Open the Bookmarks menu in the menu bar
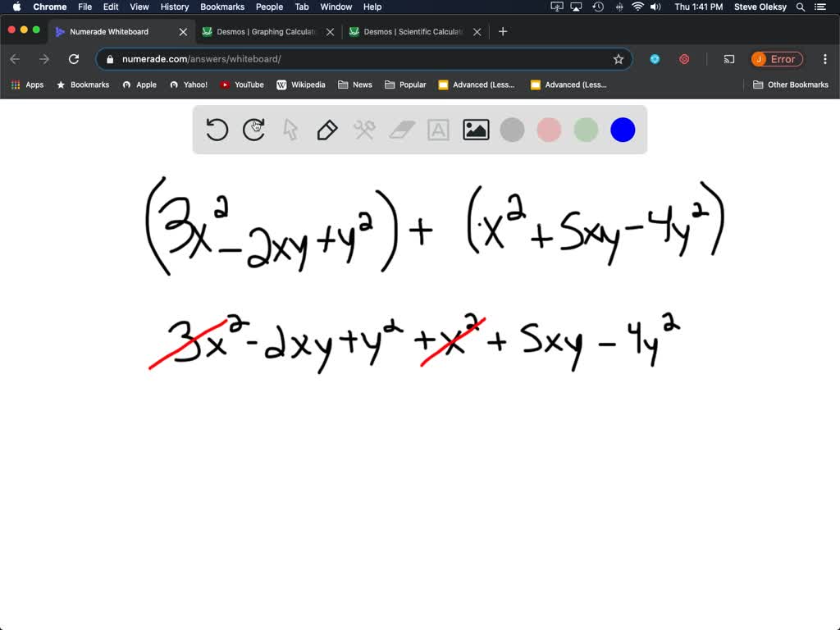 [221, 7]
